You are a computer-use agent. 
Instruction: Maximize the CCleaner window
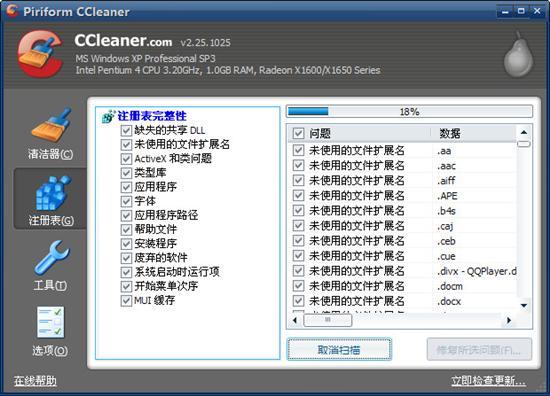point(521,11)
